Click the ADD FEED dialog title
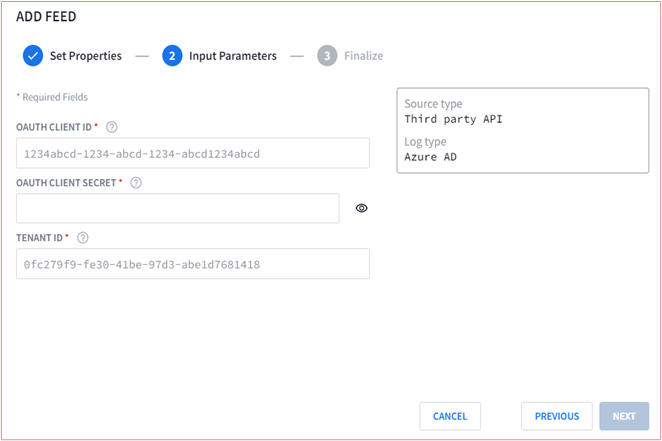The width and height of the screenshot is (662, 441). click(x=46, y=16)
